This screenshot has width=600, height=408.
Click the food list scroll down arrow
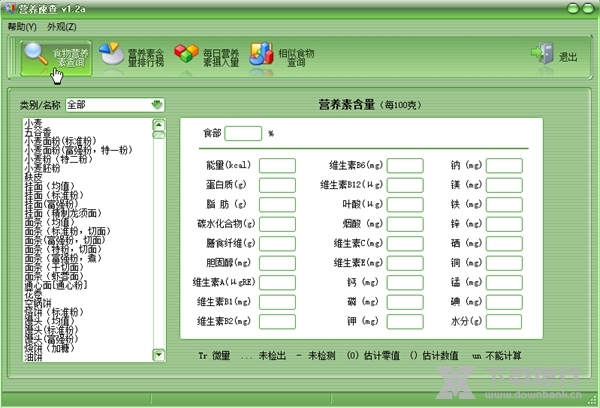159,355
